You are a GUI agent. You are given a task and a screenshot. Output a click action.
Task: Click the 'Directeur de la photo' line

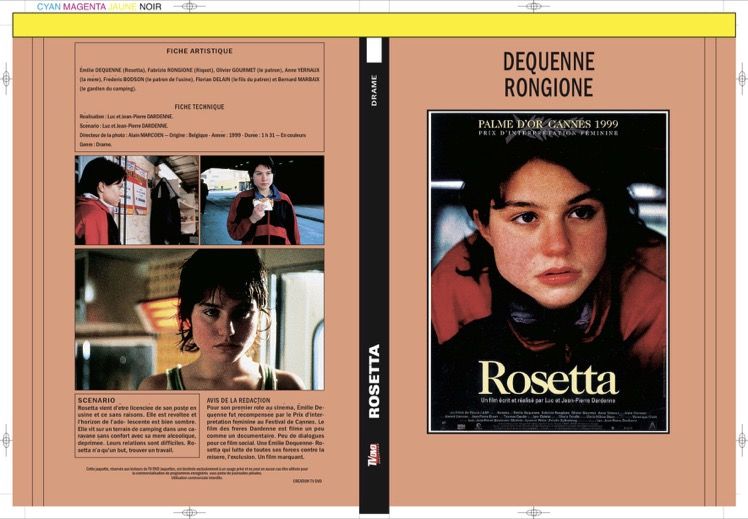point(193,135)
